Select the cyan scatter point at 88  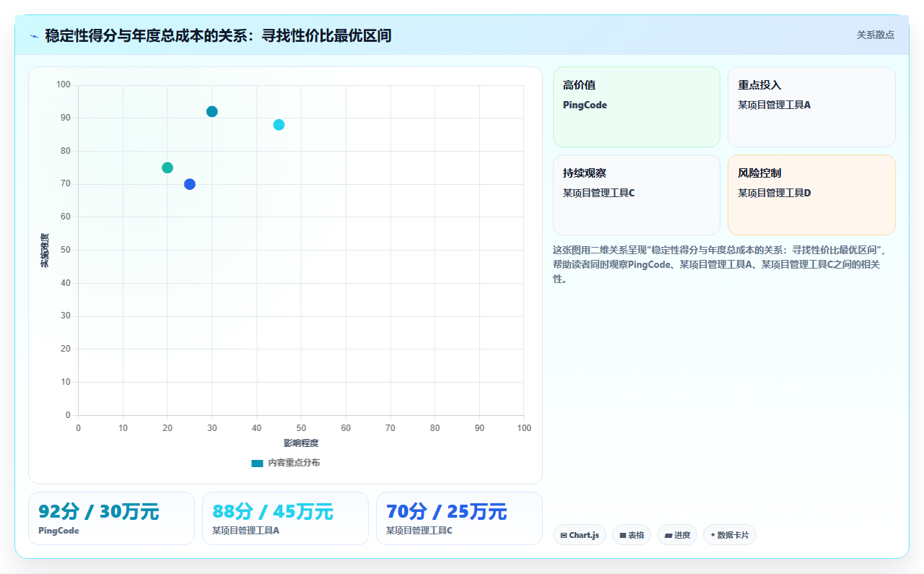[279, 125]
